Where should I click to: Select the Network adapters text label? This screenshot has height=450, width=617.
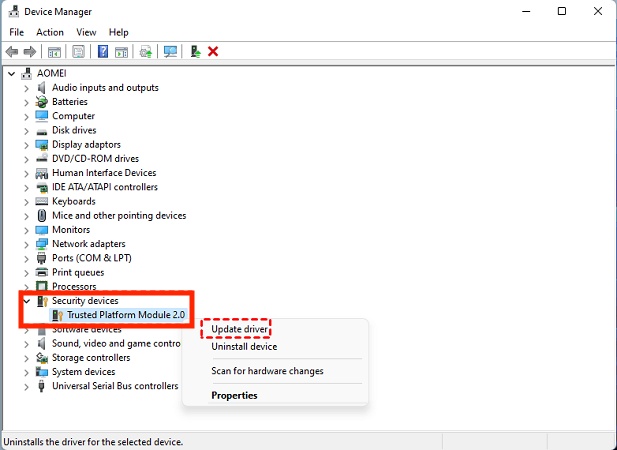[x=89, y=244]
